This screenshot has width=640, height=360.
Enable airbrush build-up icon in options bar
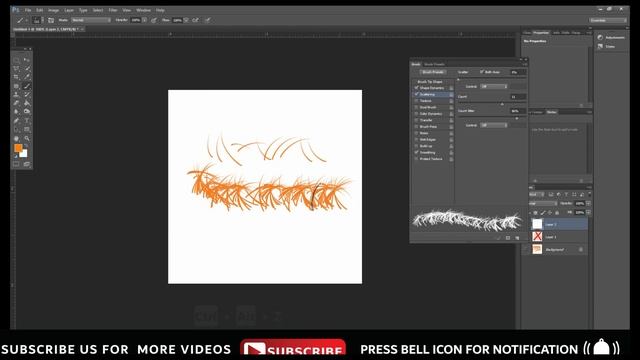coord(196,20)
